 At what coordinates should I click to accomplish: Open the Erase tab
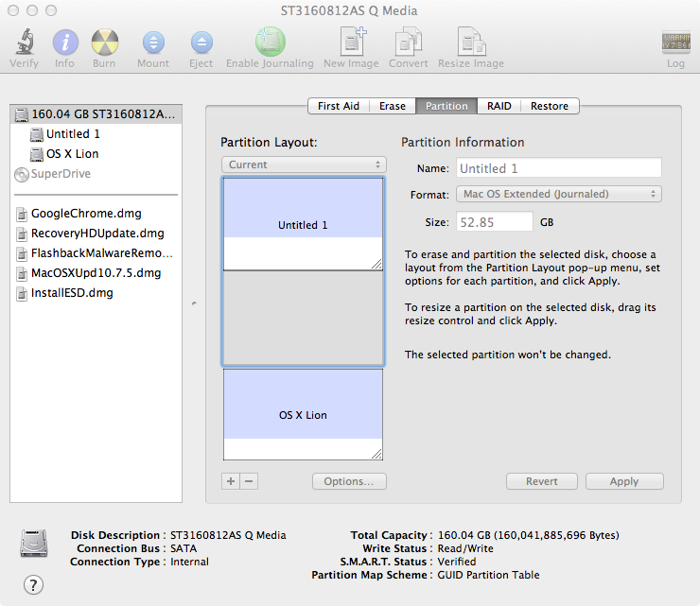392,106
